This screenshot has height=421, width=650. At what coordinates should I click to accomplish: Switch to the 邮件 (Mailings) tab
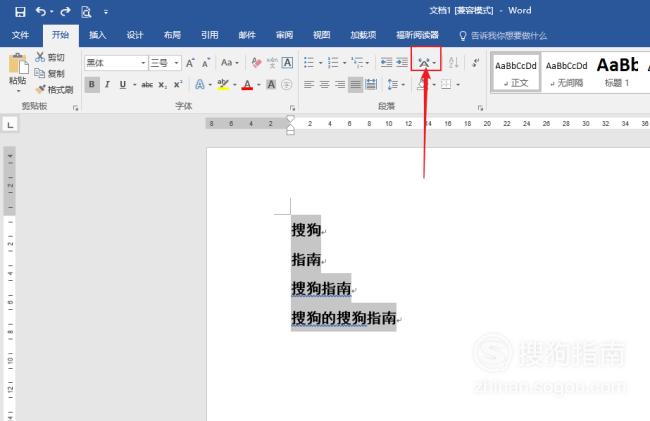pos(247,35)
